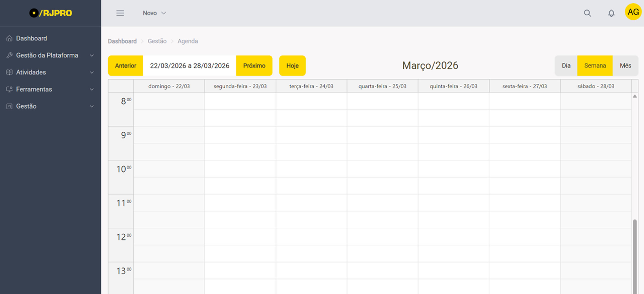Click the Ferramentas monitor icon
Screen dimensions: 644x294
(x=9, y=89)
